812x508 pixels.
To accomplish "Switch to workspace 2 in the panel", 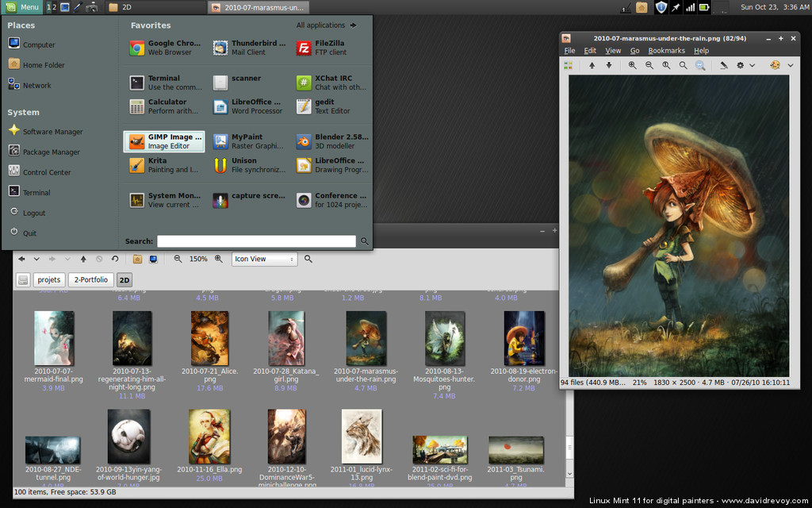I will click(x=53, y=7).
